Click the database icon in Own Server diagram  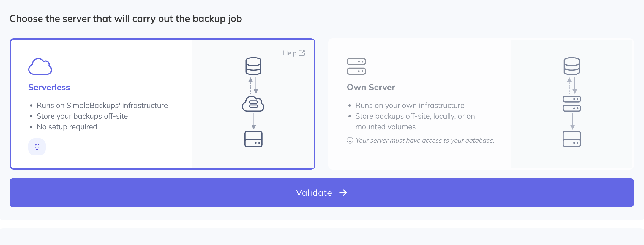(572, 66)
